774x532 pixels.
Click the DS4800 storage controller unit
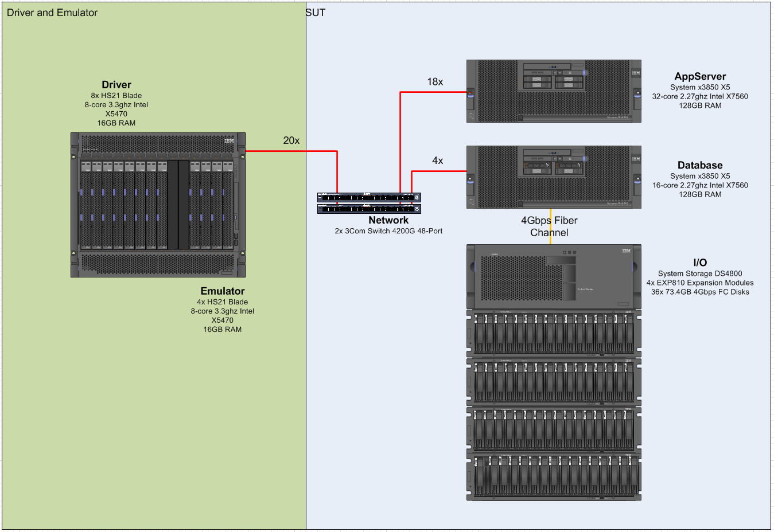pos(553,277)
